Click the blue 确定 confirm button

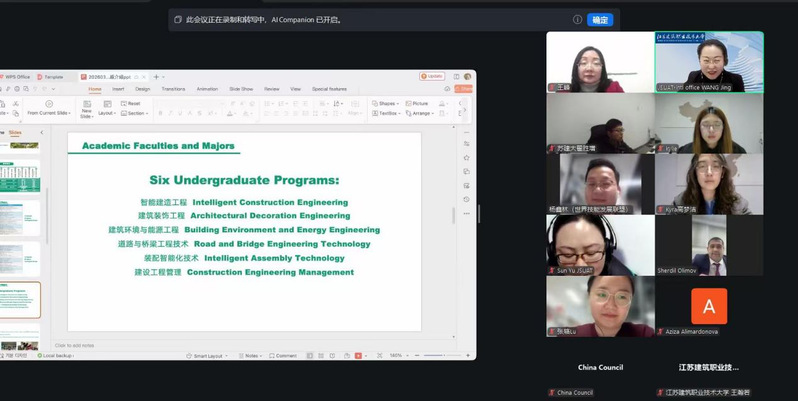[600, 19]
